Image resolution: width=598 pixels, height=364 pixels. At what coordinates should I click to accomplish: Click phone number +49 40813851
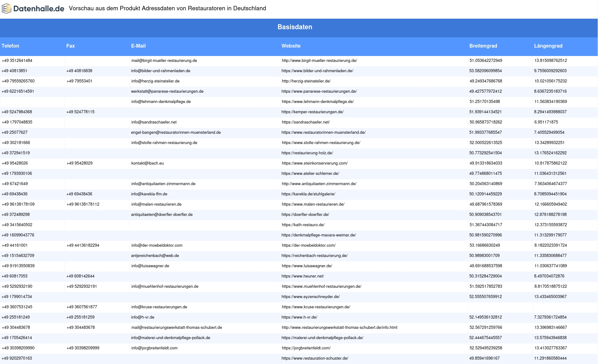coord(14,71)
